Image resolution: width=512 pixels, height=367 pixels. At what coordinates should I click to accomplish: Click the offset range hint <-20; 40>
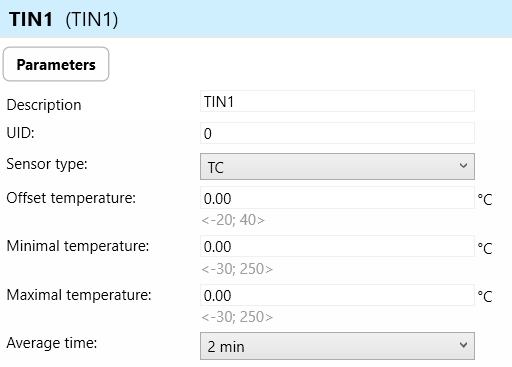[x=233, y=220]
